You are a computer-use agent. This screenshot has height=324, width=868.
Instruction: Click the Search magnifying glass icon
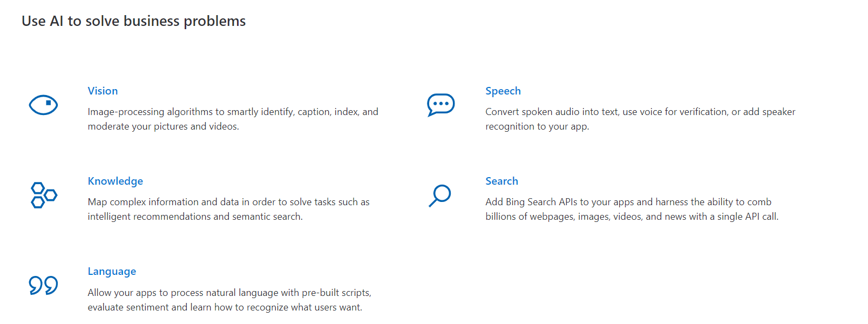click(440, 195)
